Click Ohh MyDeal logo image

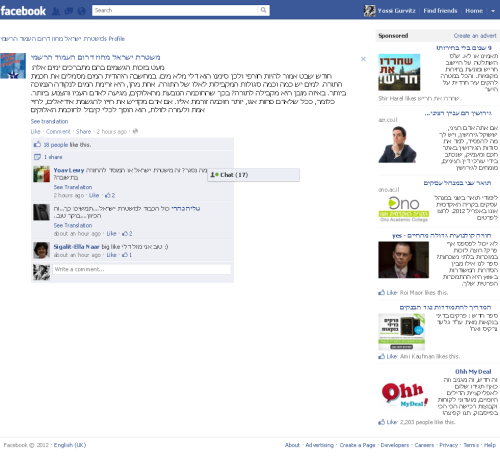[x=404, y=395]
